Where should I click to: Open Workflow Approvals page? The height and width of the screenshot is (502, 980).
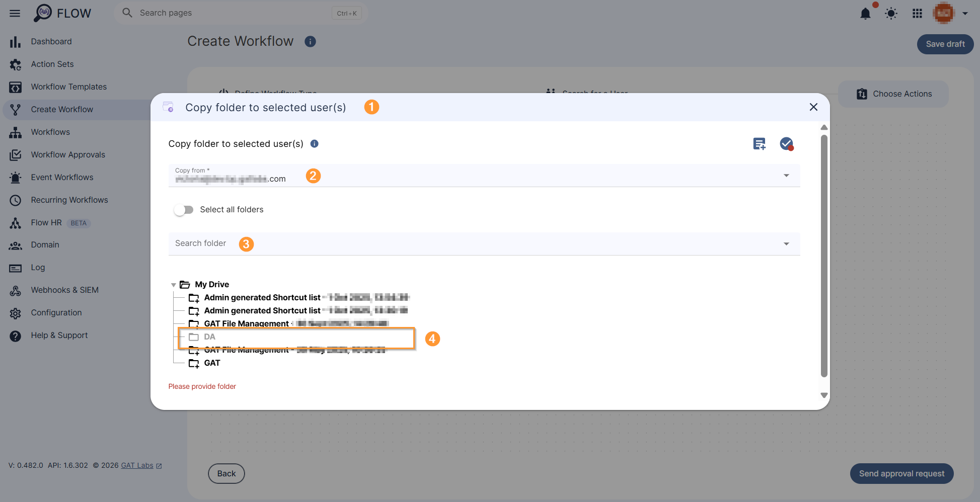tap(68, 154)
